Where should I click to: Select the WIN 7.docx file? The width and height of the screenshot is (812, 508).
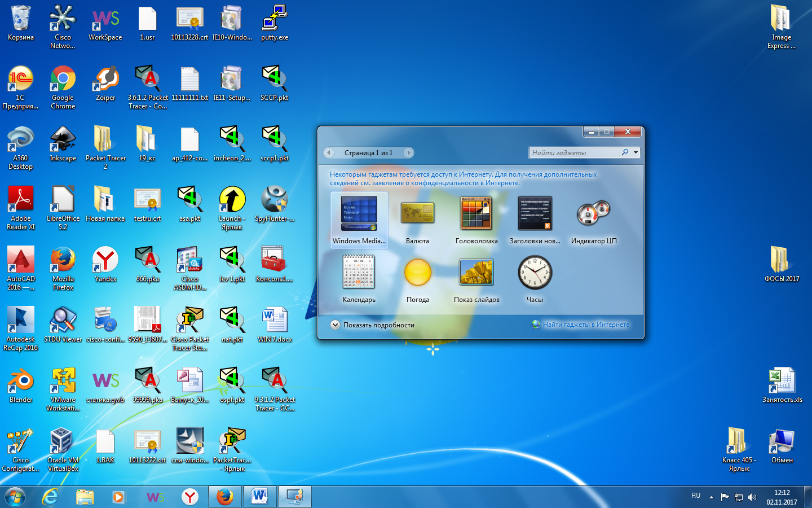tap(275, 326)
